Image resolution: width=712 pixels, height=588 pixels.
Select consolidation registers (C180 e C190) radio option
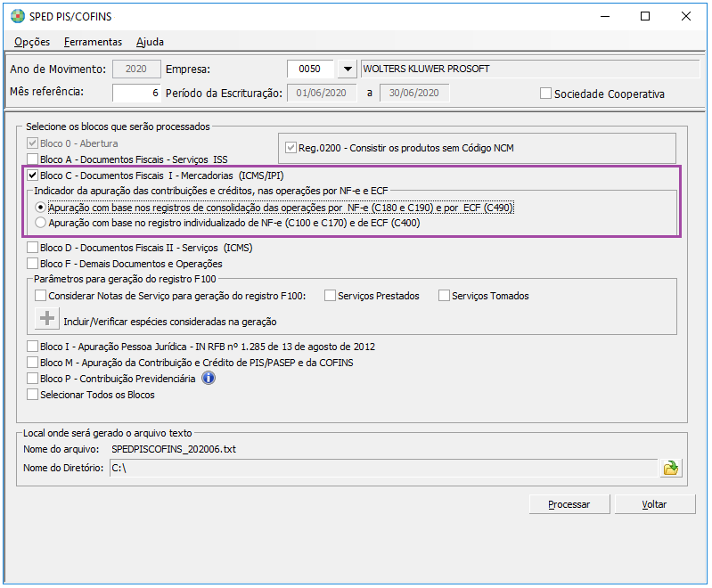point(39,208)
